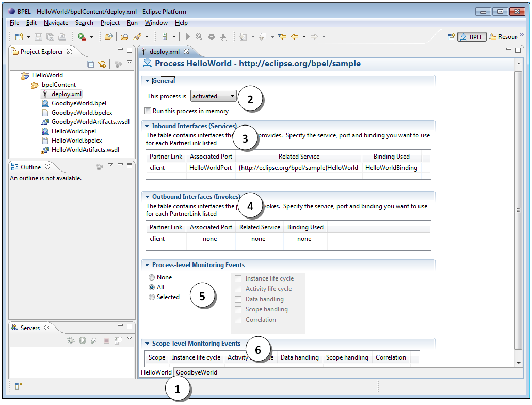
Task: Click the Terminate circle toolbar icon
Action: point(212,37)
